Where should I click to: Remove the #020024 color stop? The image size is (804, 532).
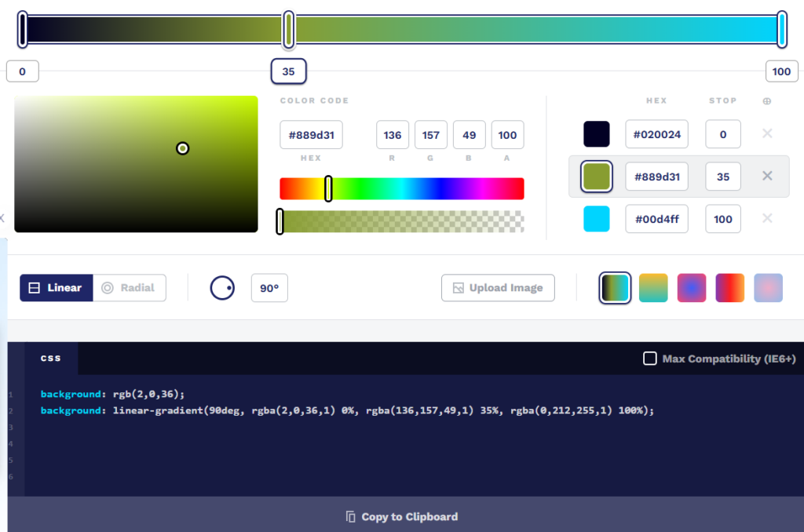(767, 134)
